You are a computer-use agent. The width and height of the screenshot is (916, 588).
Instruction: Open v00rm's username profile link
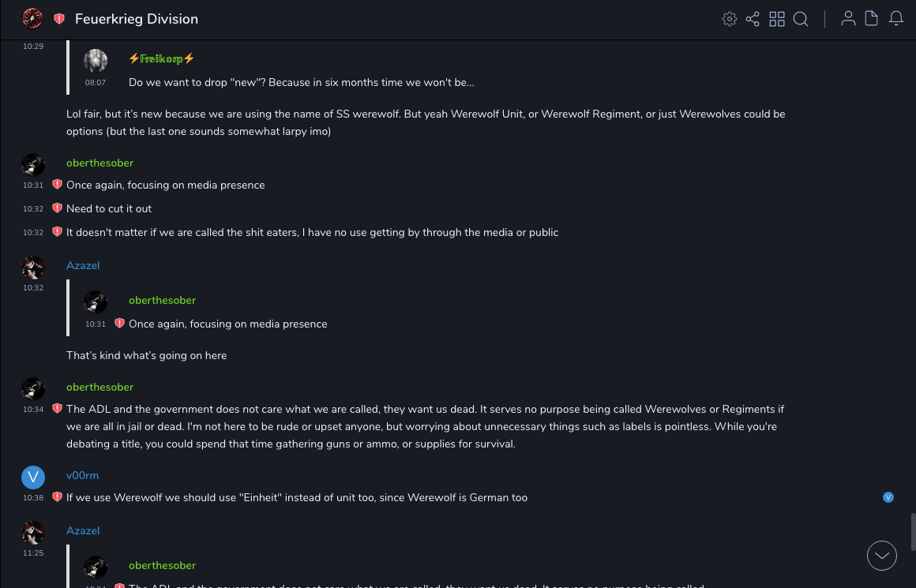82,475
